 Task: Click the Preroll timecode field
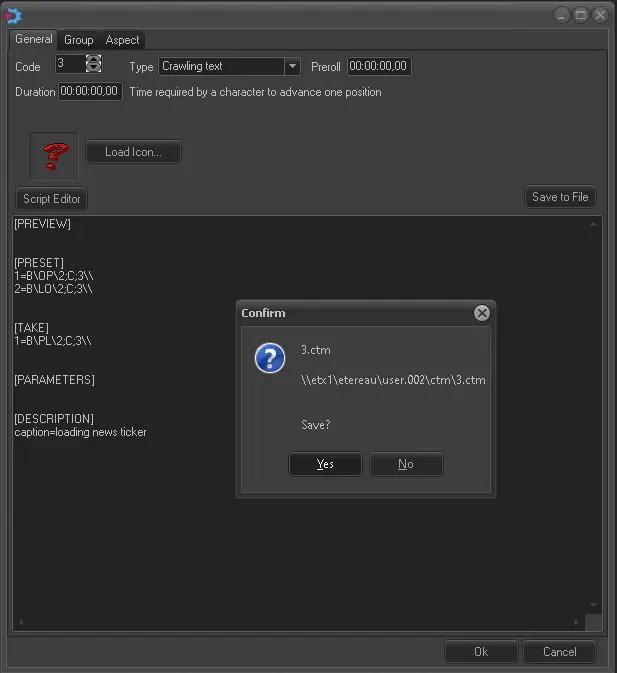[x=379, y=66]
